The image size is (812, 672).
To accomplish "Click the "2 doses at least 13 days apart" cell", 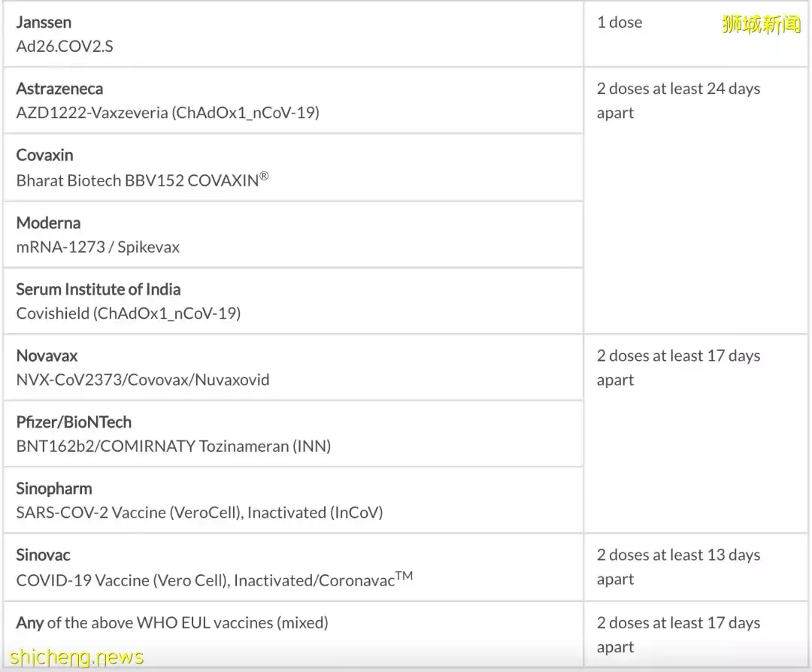I will [678, 567].
